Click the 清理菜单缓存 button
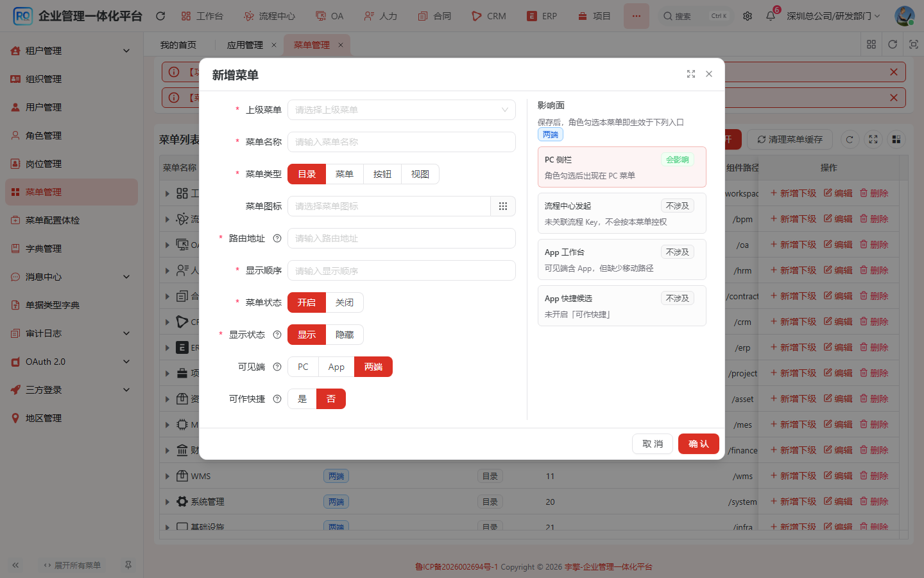The height and width of the screenshot is (578, 924). point(790,139)
